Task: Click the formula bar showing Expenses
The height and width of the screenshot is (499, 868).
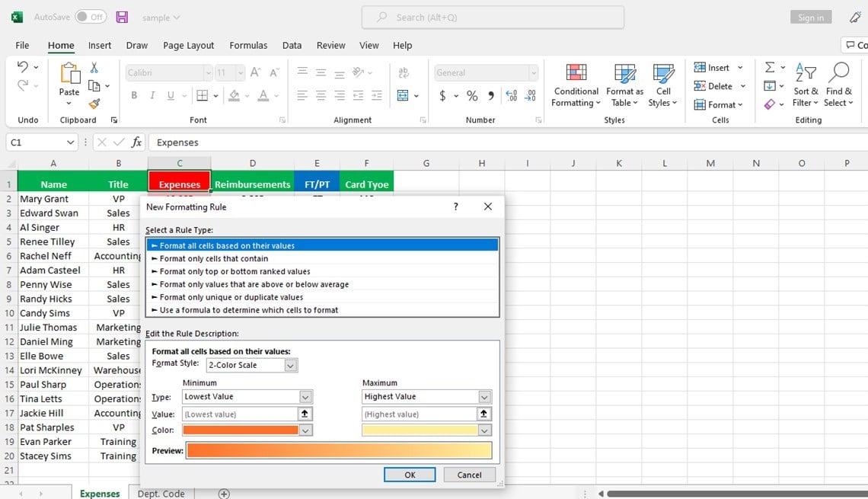Action: click(508, 142)
